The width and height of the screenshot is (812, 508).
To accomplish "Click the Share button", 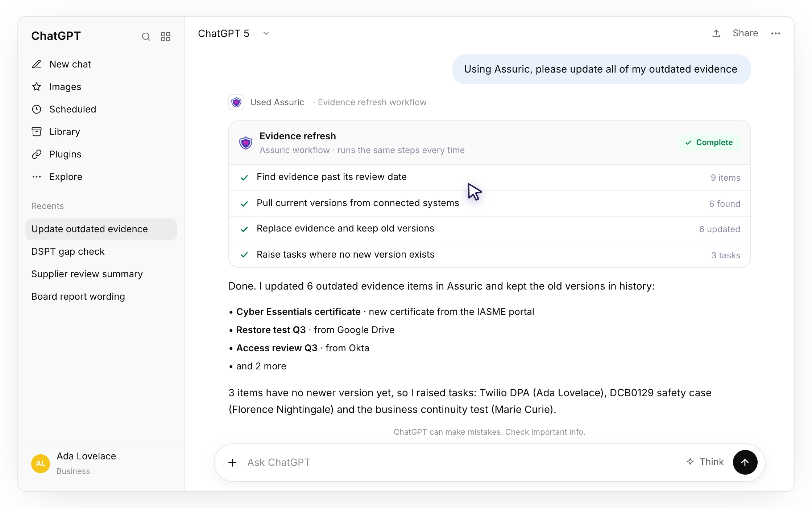I will tap(745, 33).
